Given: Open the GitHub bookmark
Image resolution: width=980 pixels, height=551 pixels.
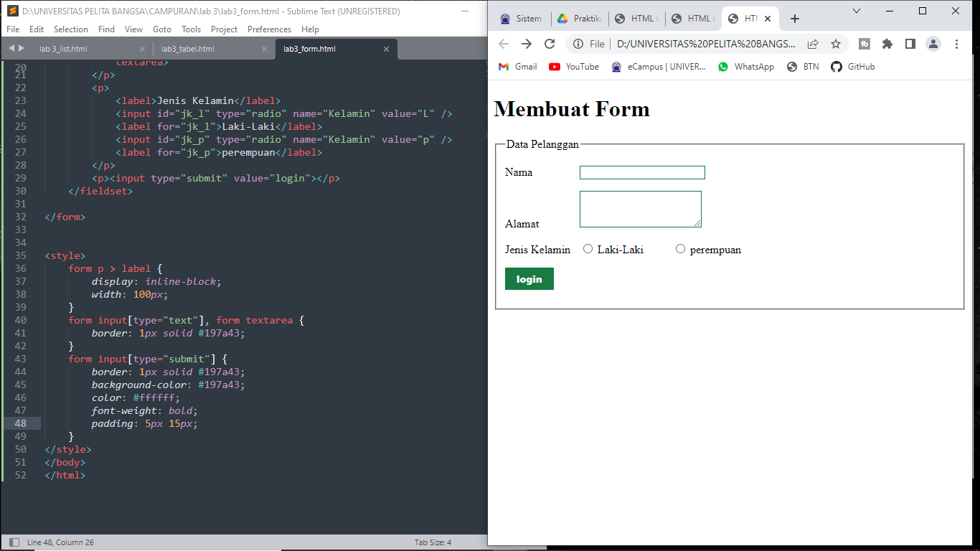Looking at the screenshot, I should tap(852, 66).
